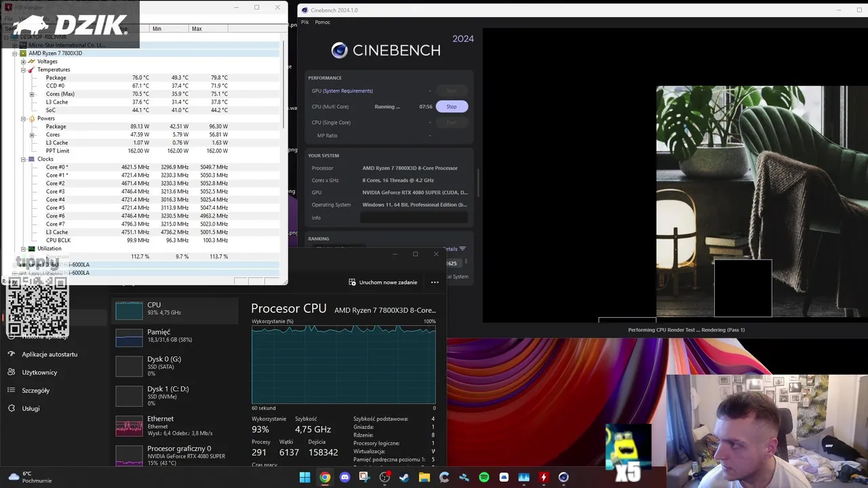The width and height of the screenshot is (868, 488).
Task: Collapse the Temperatures node in HWMonitor
Action: point(23,69)
